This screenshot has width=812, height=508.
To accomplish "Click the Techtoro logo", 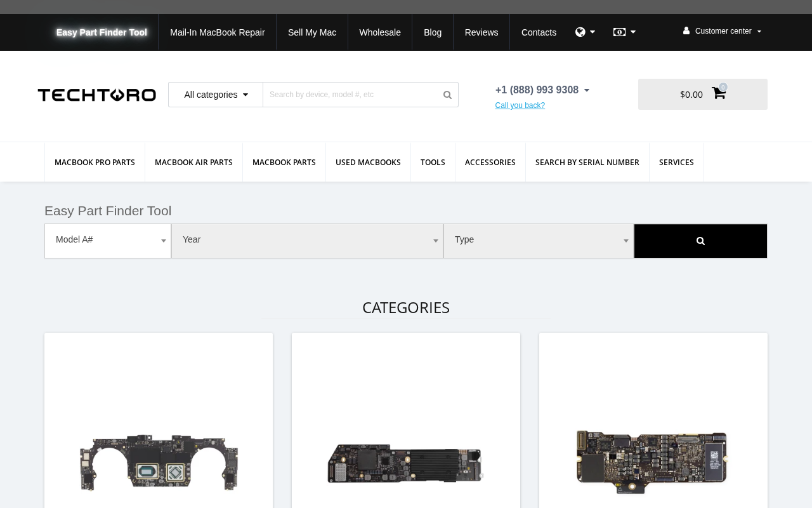I will 97,95.
